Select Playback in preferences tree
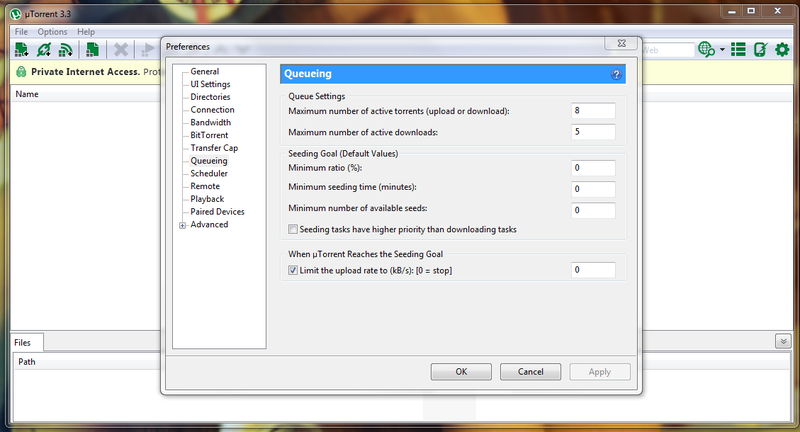 coord(207,199)
